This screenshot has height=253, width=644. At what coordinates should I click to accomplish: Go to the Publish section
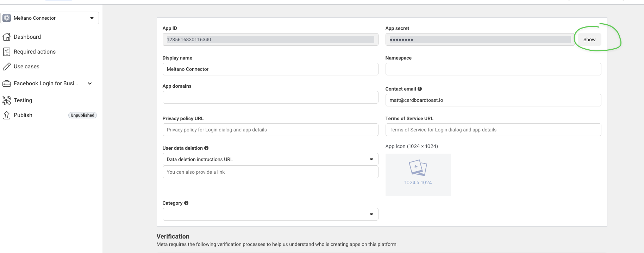[23, 115]
